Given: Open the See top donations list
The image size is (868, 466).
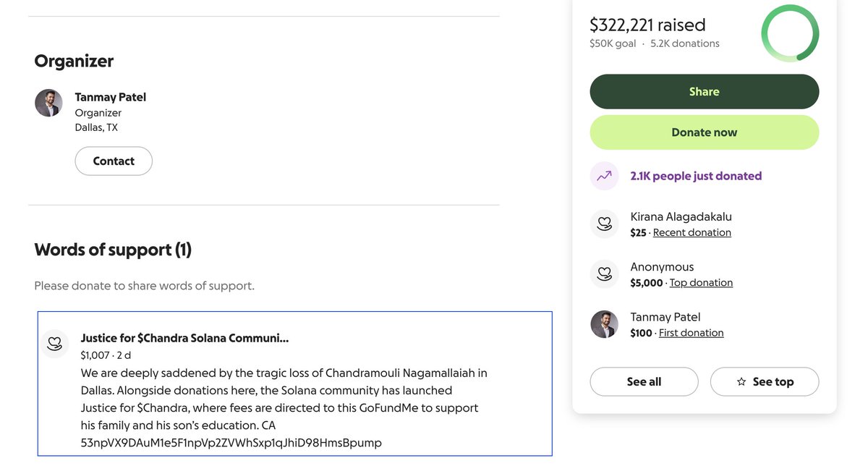Looking at the screenshot, I should pyautogui.click(x=765, y=381).
